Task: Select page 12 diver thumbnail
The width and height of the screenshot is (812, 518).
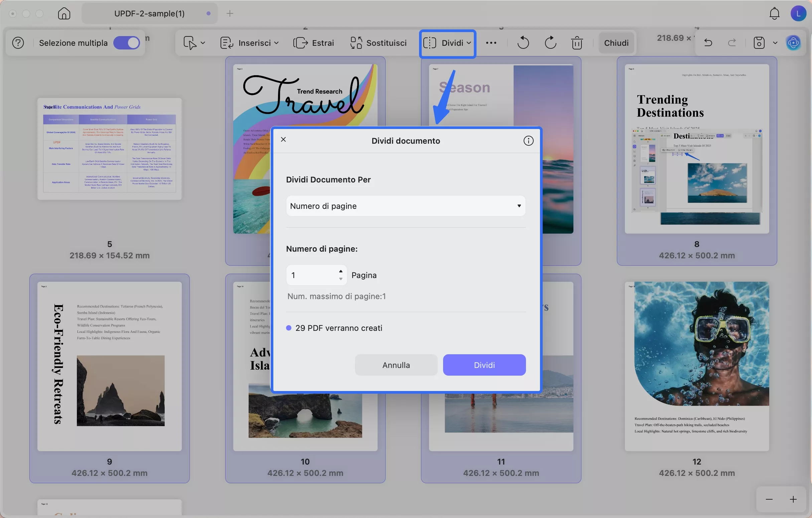Action: click(697, 366)
